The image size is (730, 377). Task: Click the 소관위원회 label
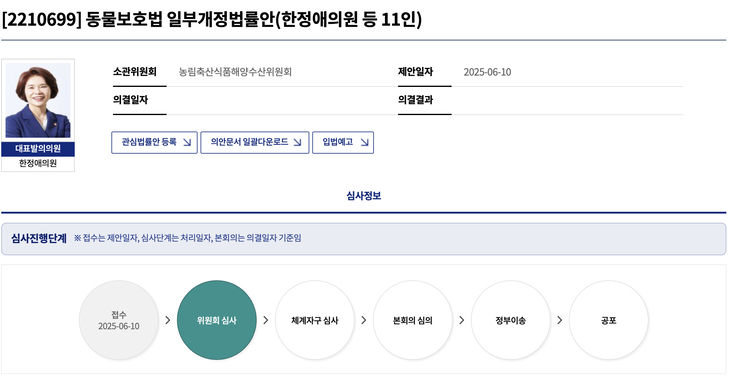pyautogui.click(x=135, y=72)
